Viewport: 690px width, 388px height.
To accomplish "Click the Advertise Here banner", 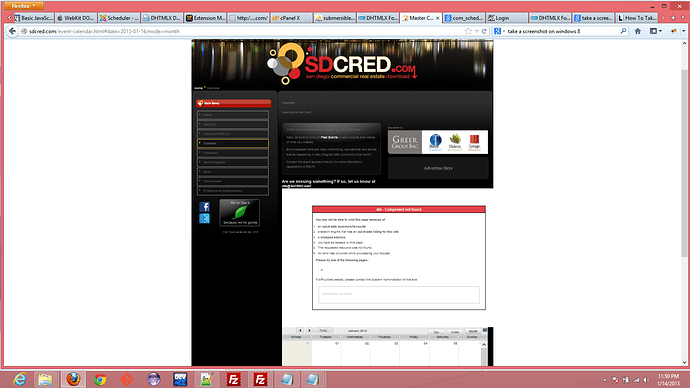I will click(438, 168).
